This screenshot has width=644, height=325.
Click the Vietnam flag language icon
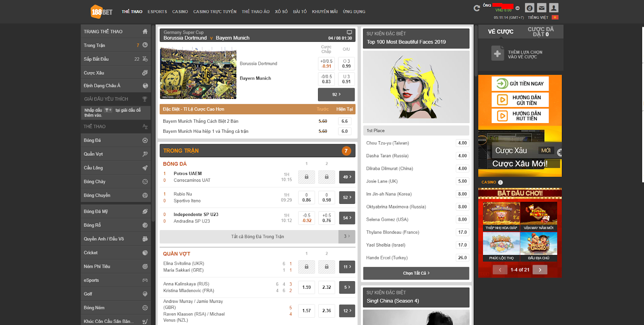pyautogui.click(x=555, y=17)
